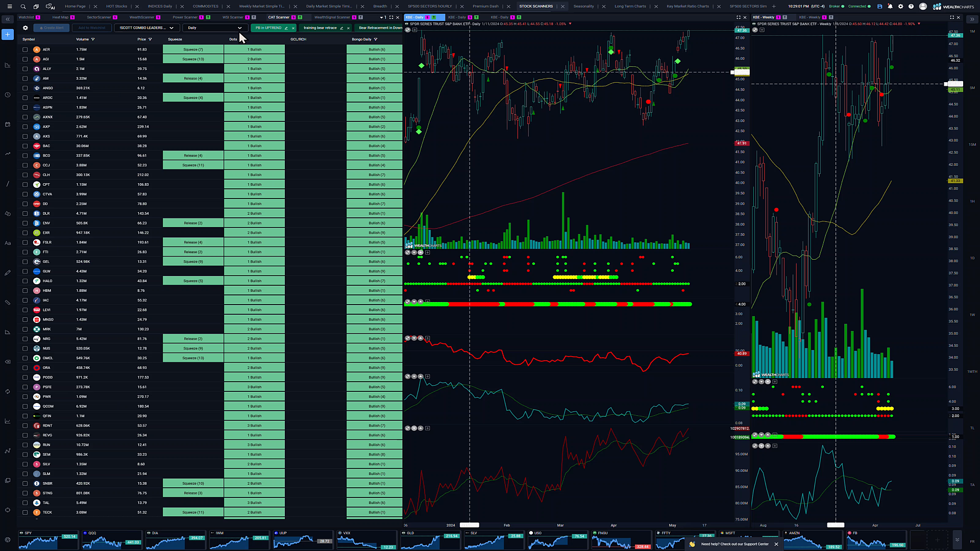Maximize the scanner panel fullscreen icon
This screenshot has width=980, height=551.
391,17
